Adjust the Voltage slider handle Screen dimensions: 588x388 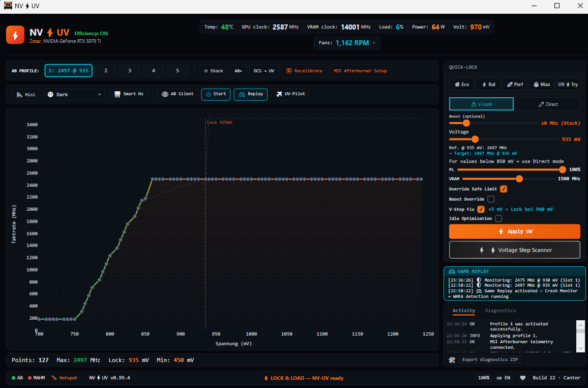click(x=475, y=139)
